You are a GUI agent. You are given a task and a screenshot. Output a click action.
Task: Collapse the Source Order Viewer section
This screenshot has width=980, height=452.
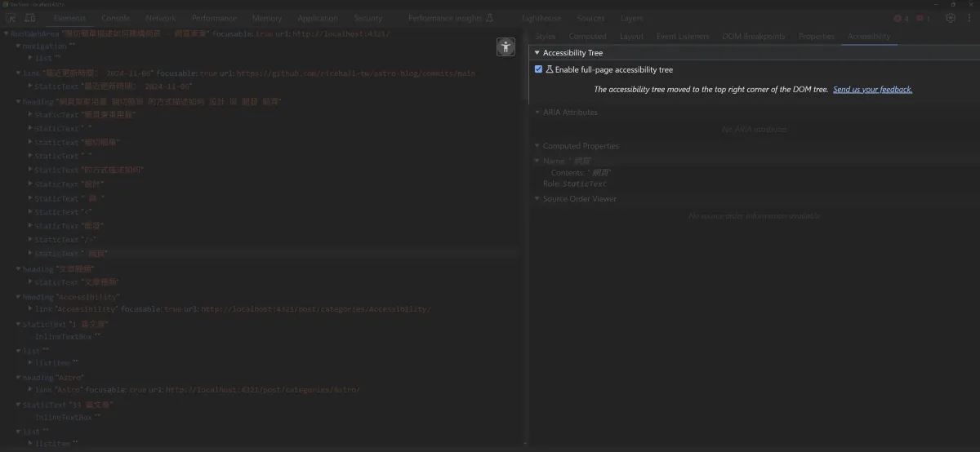click(x=537, y=199)
